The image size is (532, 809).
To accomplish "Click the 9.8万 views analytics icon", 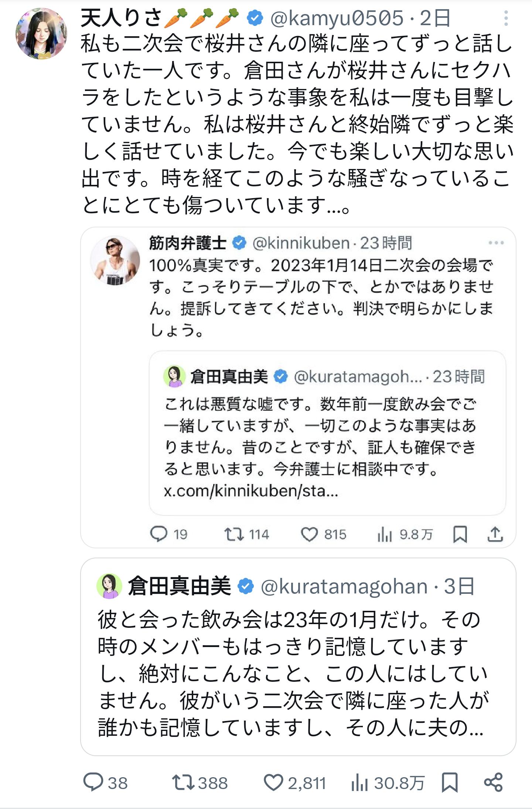I will pos(385,534).
